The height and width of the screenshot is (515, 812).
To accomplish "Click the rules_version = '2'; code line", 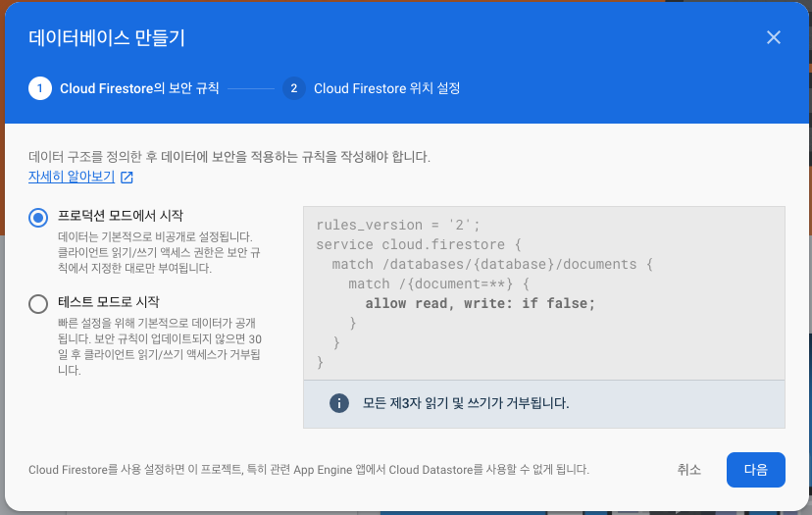I will coord(398,225).
